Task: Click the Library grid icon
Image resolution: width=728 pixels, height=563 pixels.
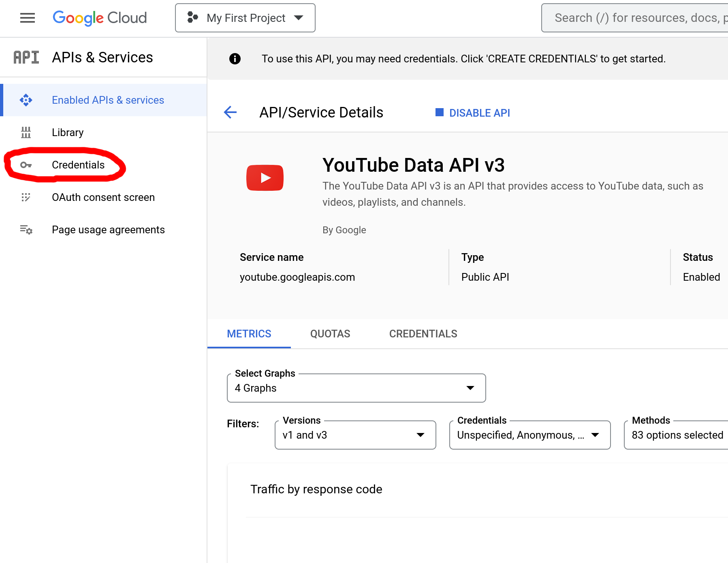Action: pos(26,132)
